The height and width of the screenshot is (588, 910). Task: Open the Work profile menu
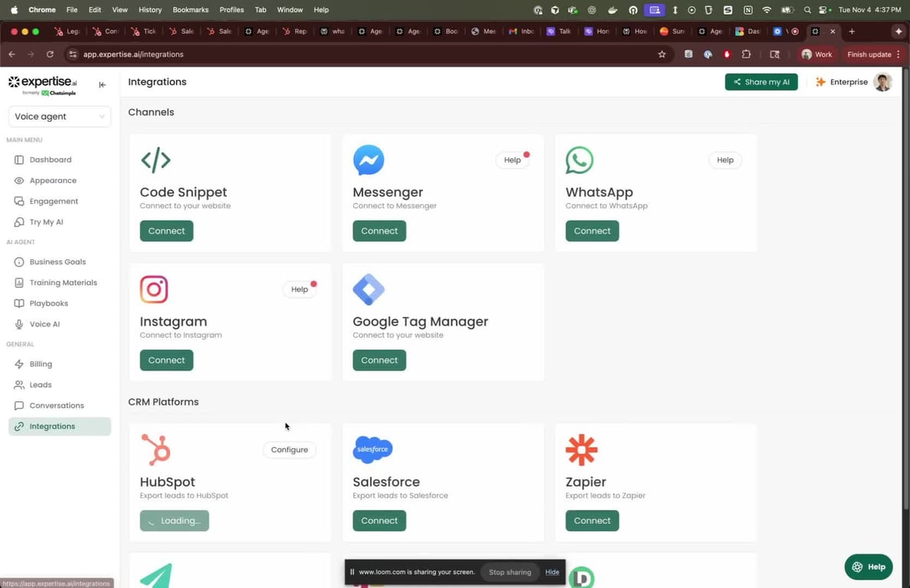pos(817,54)
